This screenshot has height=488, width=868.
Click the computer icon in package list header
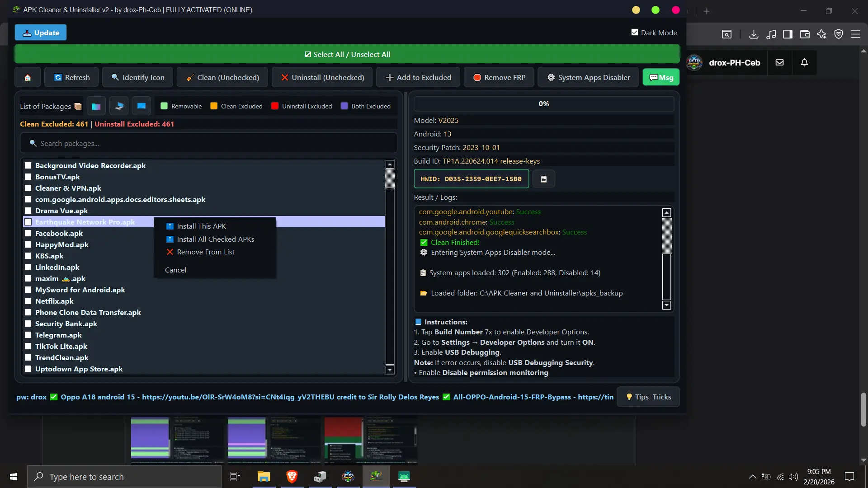click(119, 106)
